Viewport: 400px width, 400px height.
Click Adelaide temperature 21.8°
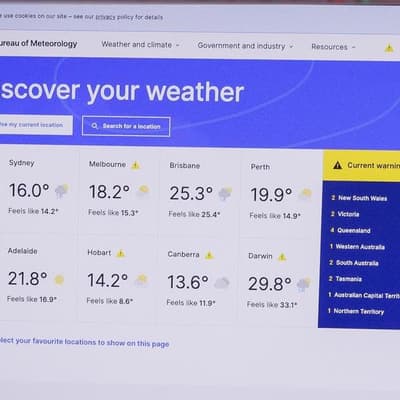pos(28,279)
